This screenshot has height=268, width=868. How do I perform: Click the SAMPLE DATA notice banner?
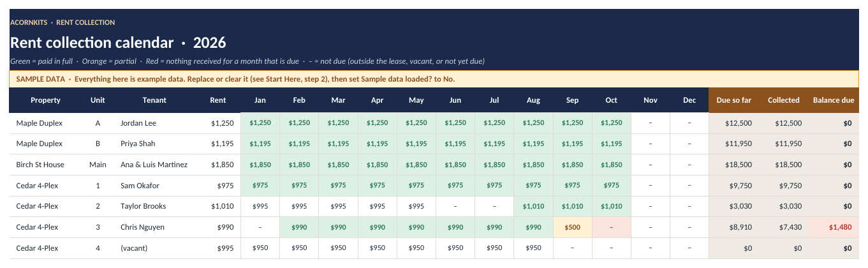click(434, 79)
